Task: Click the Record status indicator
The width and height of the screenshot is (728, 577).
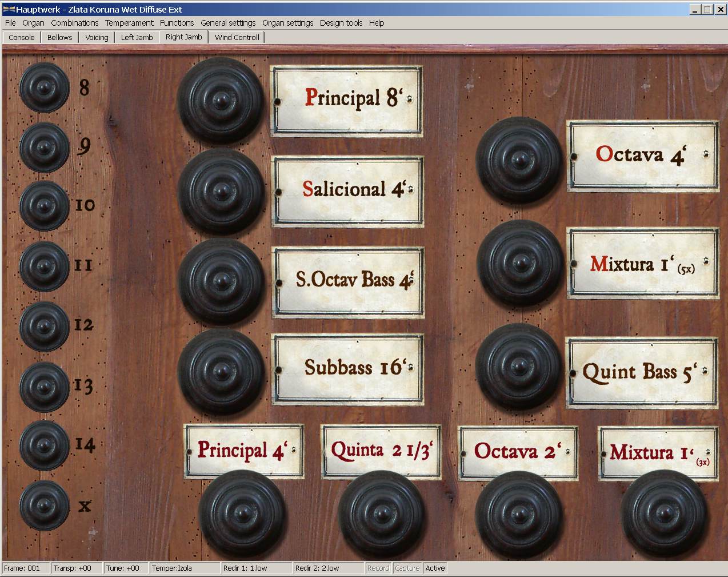Action: [x=378, y=568]
